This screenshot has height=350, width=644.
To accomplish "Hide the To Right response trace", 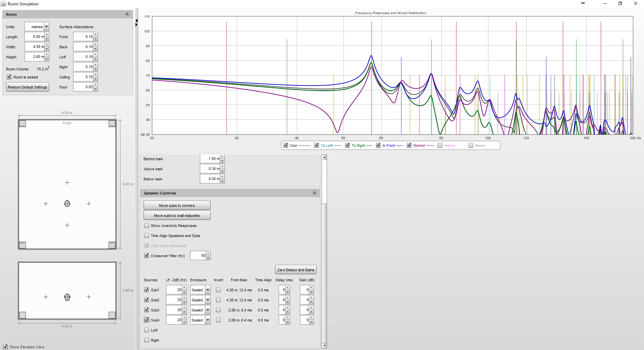I will click(347, 145).
